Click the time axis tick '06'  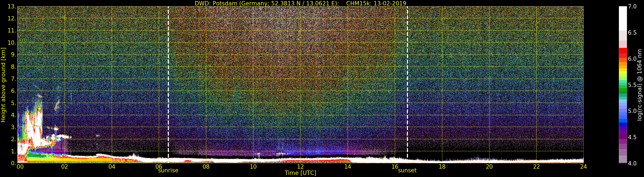tap(159, 166)
